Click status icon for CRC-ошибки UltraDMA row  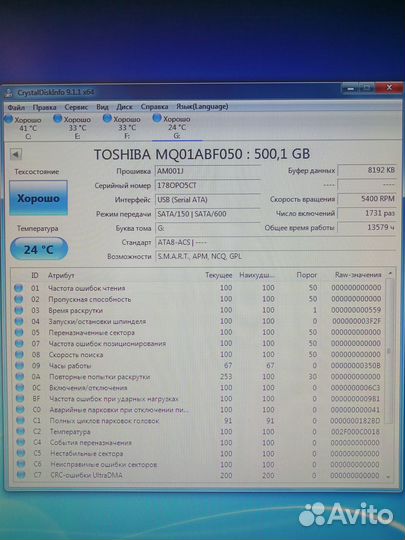(x=21, y=475)
